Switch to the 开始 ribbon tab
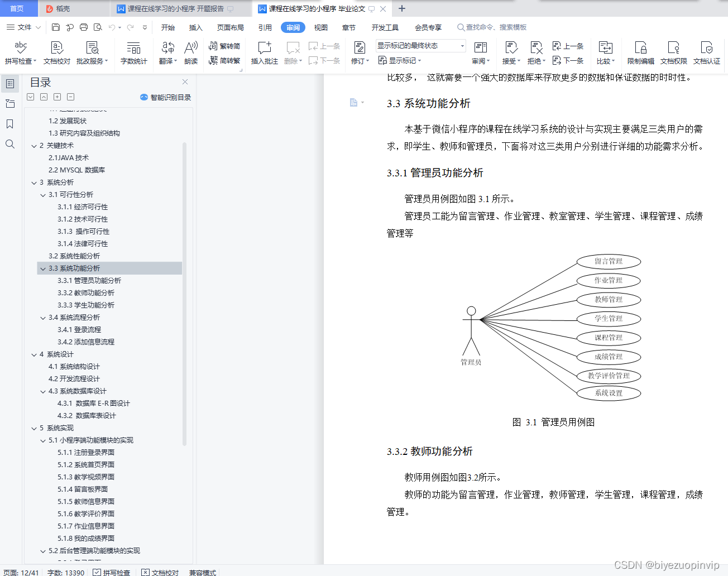Image resolution: width=728 pixels, height=576 pixels. tap(168, 27)
